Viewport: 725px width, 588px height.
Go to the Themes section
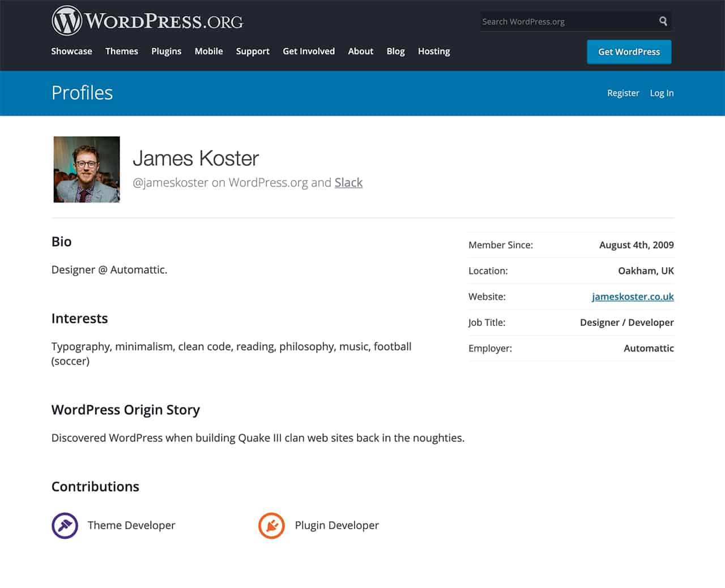122,51
